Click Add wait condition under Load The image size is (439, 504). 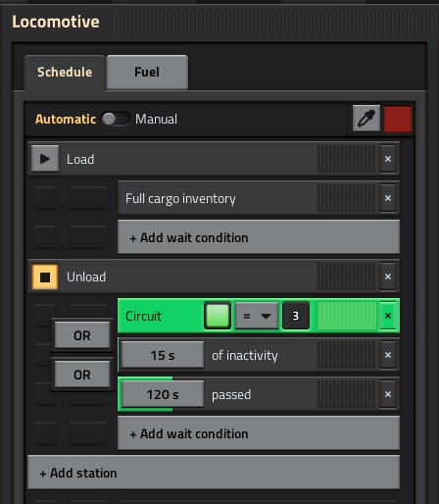pos(259,237)
